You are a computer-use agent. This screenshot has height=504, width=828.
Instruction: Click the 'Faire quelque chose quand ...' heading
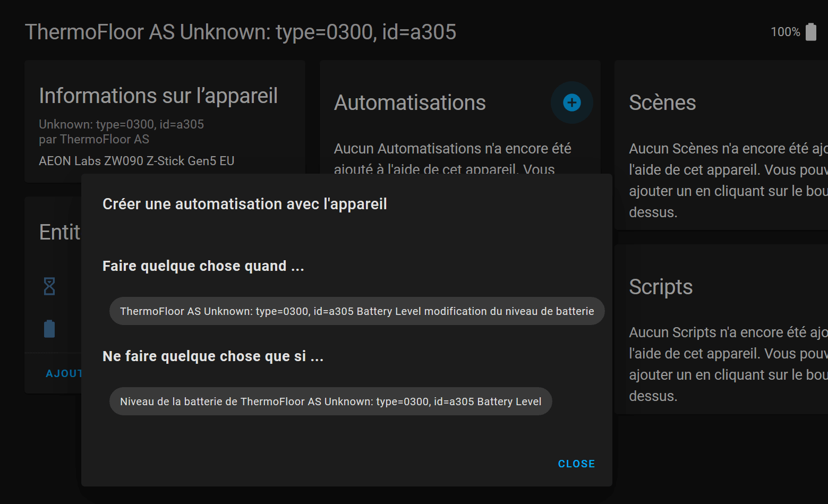click(x=203, y=266)
